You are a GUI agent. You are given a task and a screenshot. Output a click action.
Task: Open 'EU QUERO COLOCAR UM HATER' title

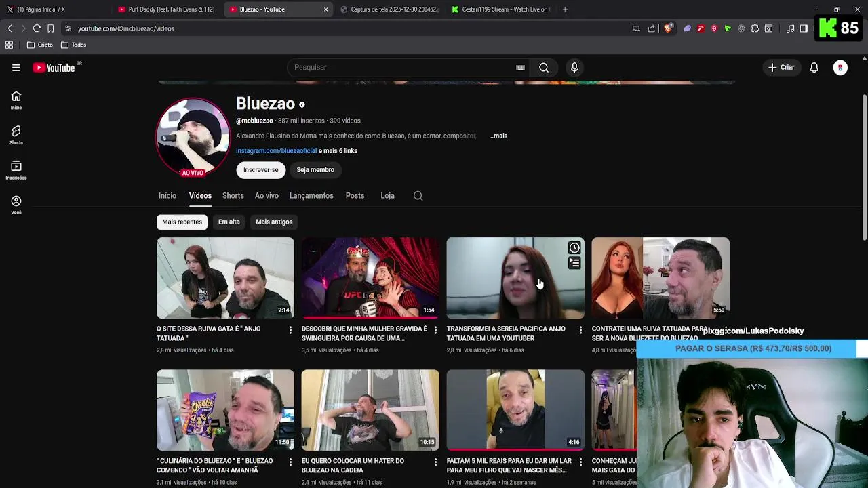[353, 466]
